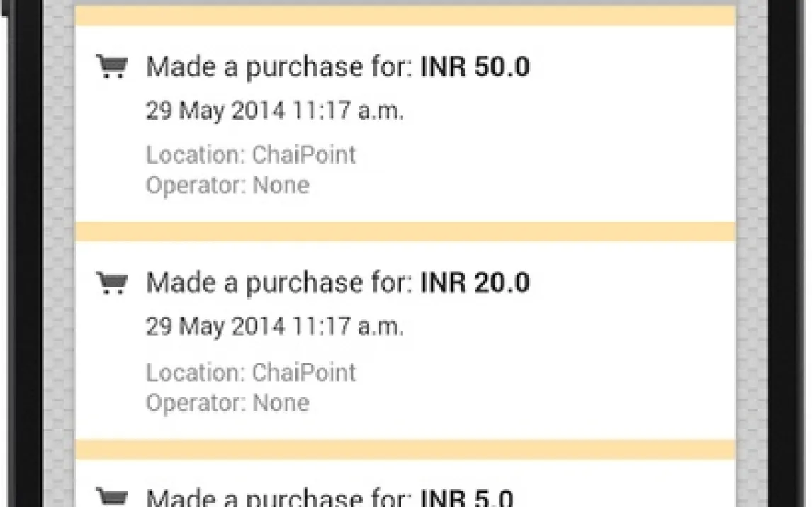812x507 pixels.
Task: Click the cart icon beside INR 50.0 purchase
Action: 112,67
